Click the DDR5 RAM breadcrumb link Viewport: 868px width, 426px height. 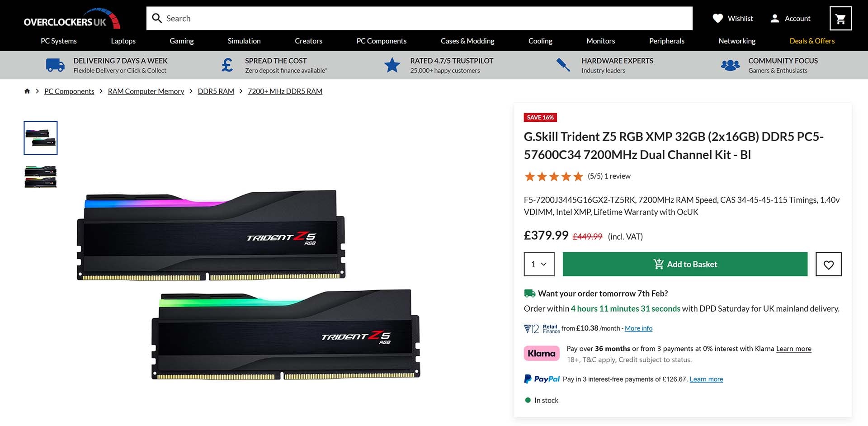point(216,91)
